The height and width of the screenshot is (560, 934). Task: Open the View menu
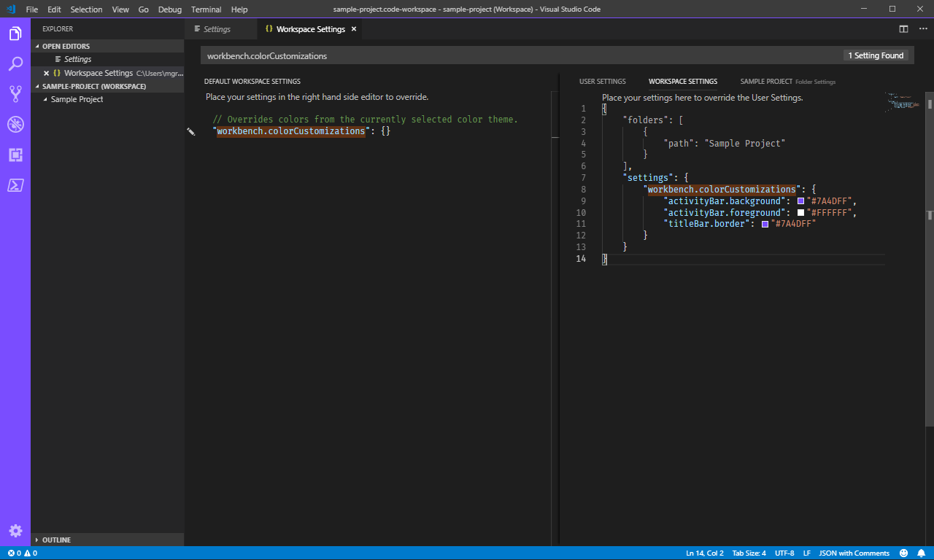coord(120,9)
